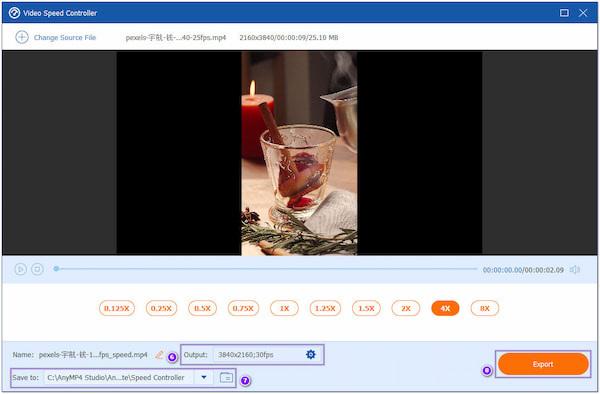Close the Video Speed Controller window

(583, 13)
